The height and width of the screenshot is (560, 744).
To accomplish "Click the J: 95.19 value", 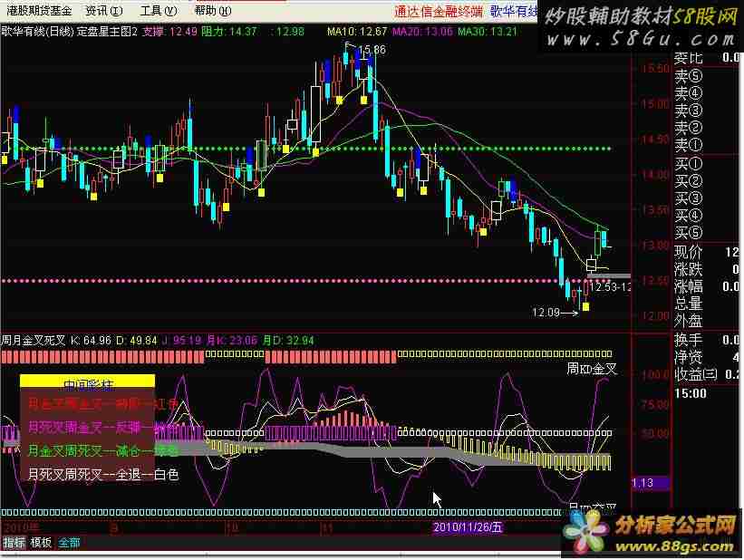I will [x=181, y=341].
